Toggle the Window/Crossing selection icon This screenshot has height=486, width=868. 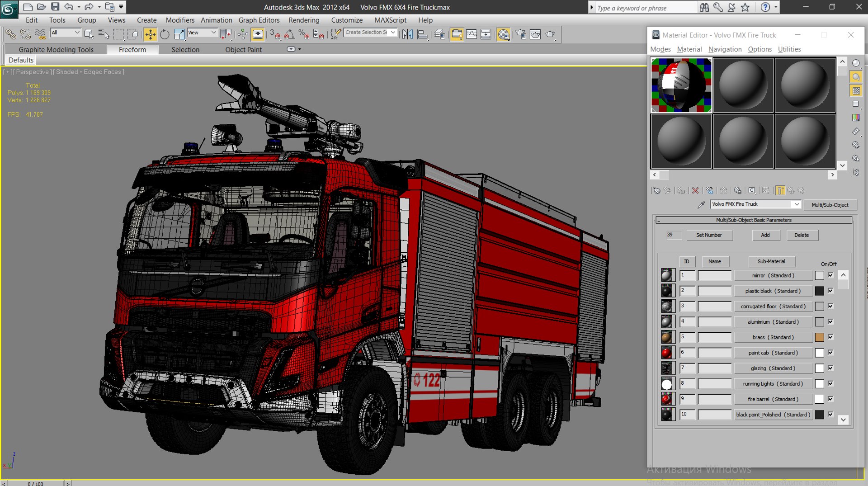[x=133, y=34]
